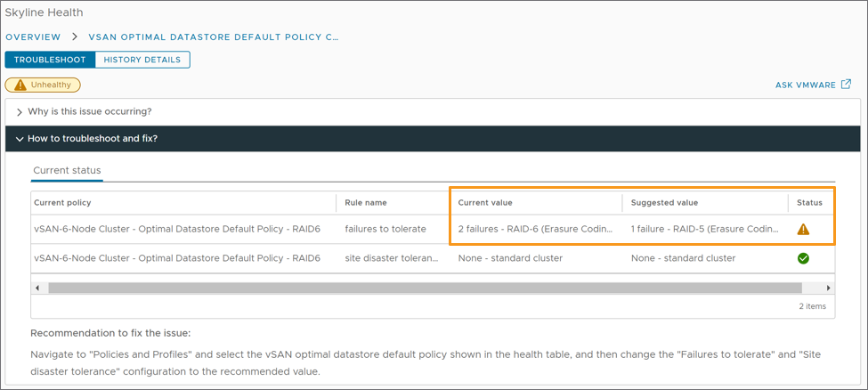The width and height of the screenshot is (868, 390).
Task: Click the scrollbar right arrow
Action: click(828, 288)
